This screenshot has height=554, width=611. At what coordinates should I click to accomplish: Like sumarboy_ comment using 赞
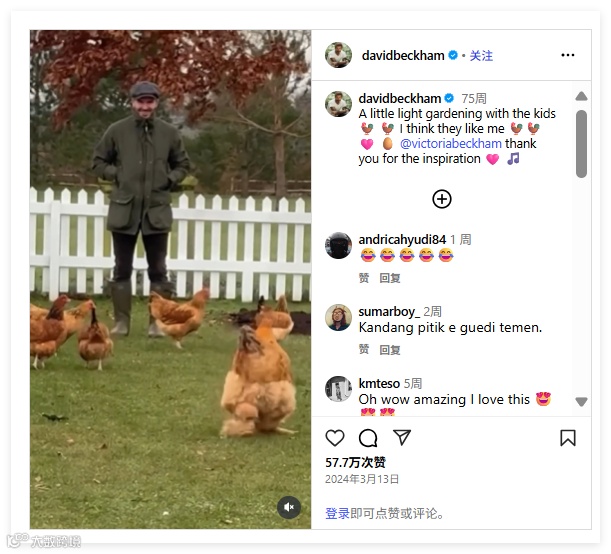pos(364,349)
